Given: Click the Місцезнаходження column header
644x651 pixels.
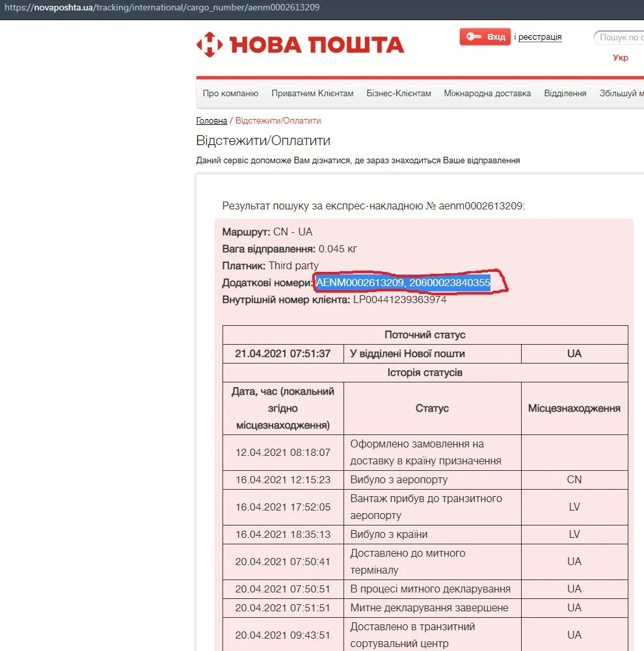Looking at the screenshot, I should [574, 408].
